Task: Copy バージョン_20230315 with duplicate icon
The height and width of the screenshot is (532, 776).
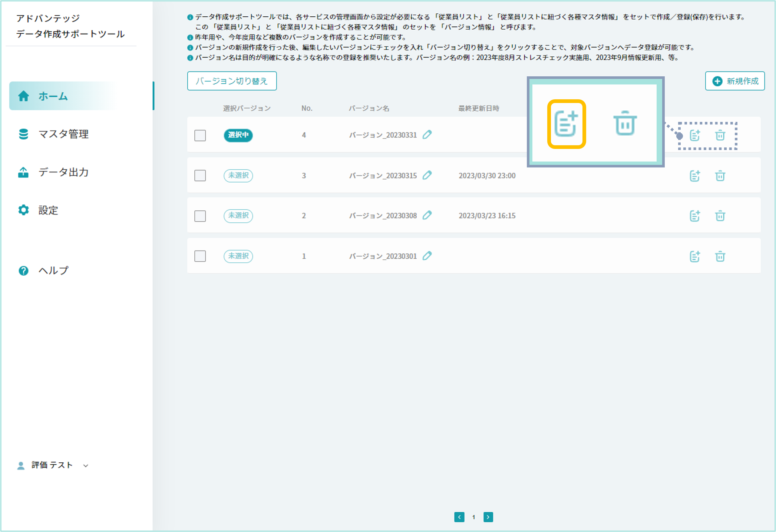Action: (695, 176)
